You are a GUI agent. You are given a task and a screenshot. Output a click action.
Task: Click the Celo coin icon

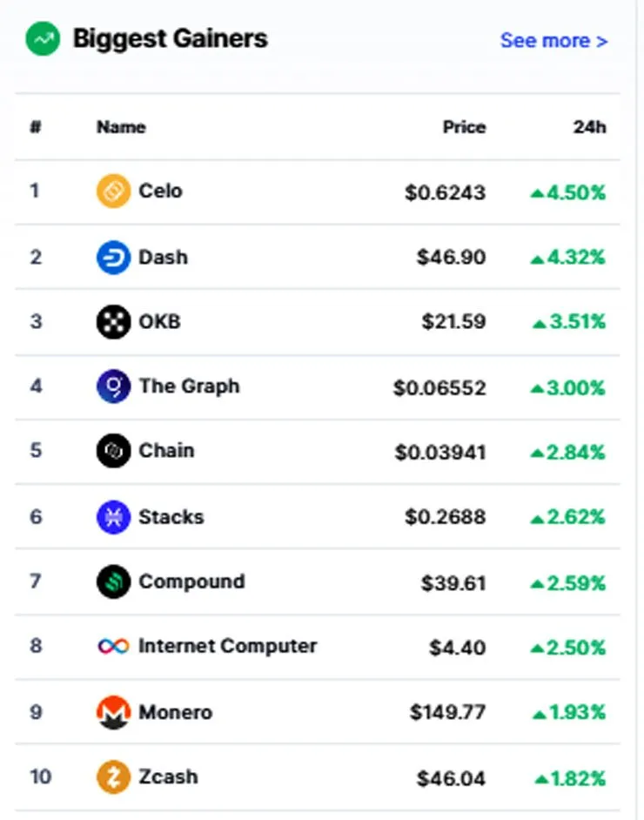click(x=113, y=191)
